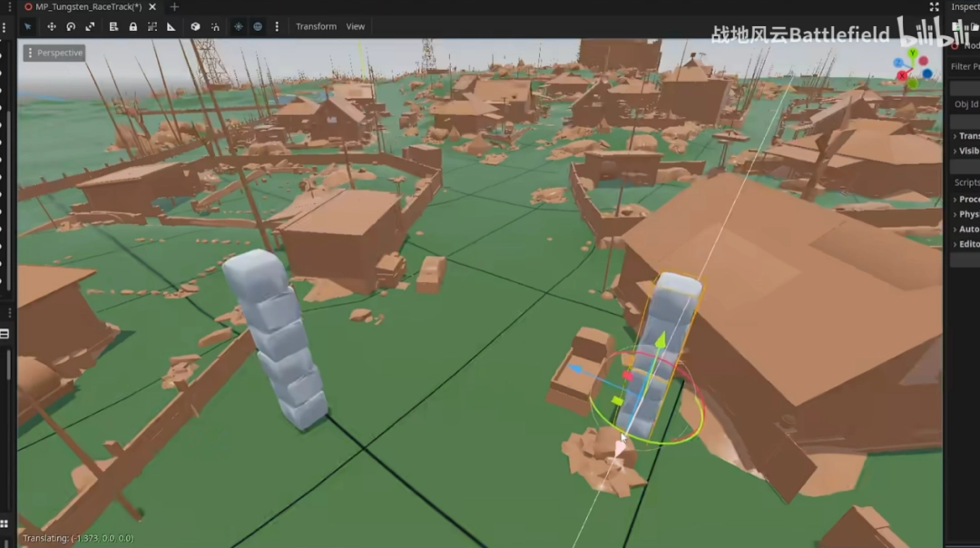This screenshot has height=548, width=980.
Task: Select the ruler measurement tool
Action: point(171,26)
